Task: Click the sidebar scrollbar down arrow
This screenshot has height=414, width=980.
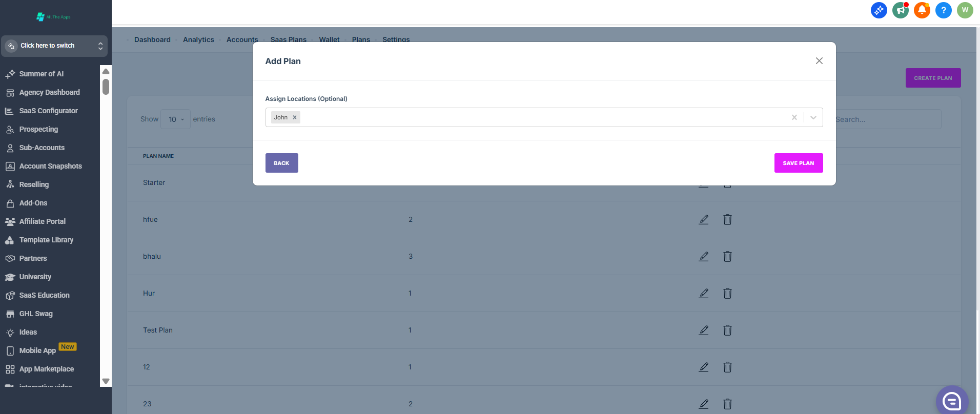Action: tap(106, 381)
